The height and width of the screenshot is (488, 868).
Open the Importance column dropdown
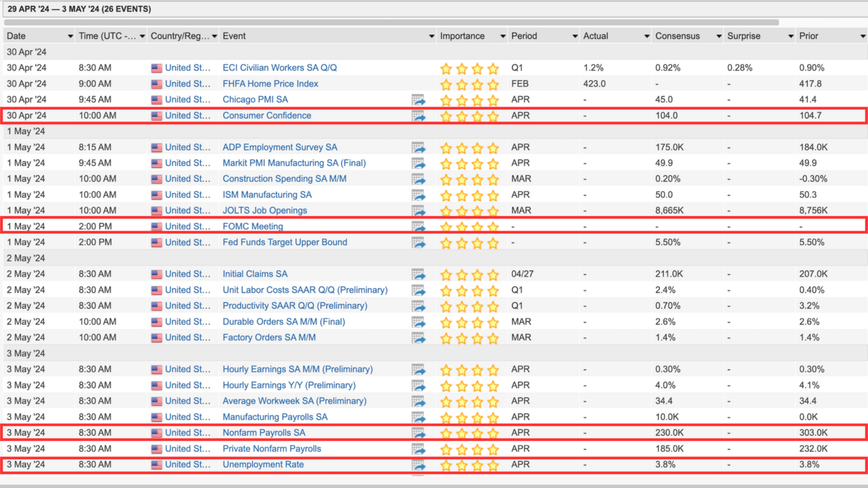coord(503,36)
